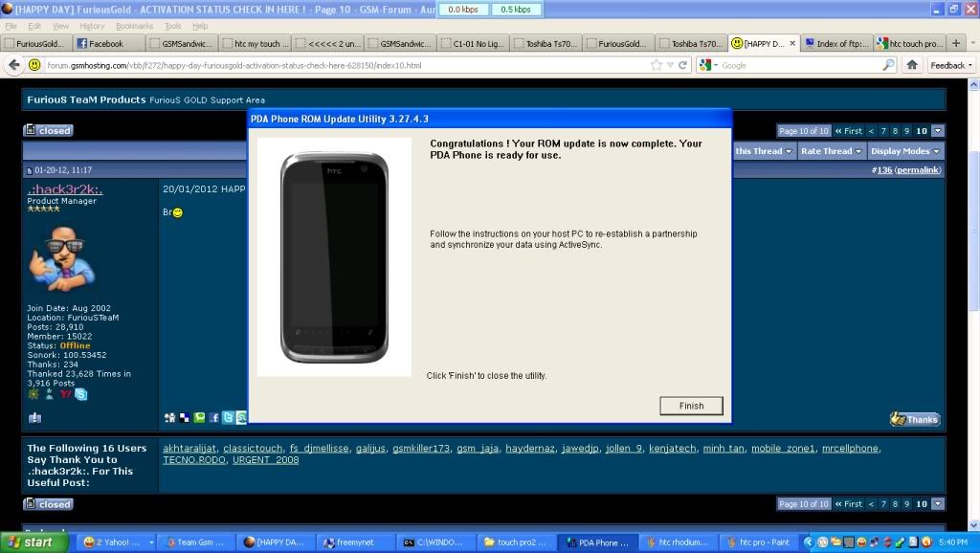This screenshot has width=980, height=553.
Task: Click the network computers icon in the system tray
Action: pos(874,542)
